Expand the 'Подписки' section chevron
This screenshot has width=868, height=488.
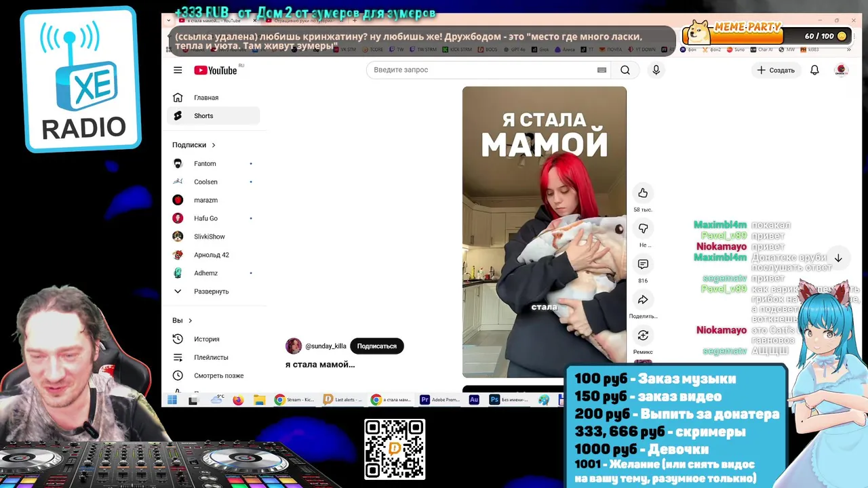point(214,145)
